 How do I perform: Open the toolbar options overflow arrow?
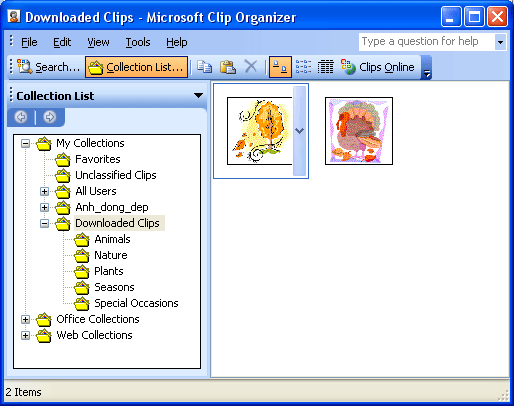(427, 68)
